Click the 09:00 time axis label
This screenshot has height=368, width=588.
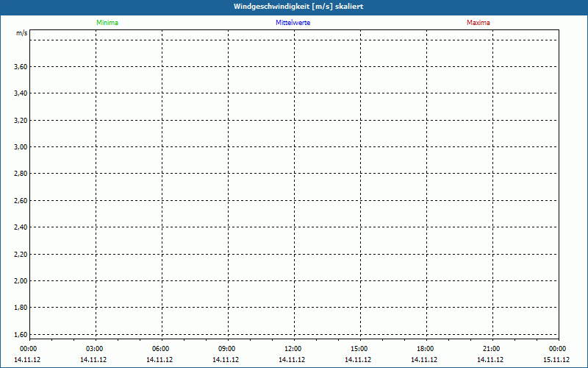tap(227, 349)
